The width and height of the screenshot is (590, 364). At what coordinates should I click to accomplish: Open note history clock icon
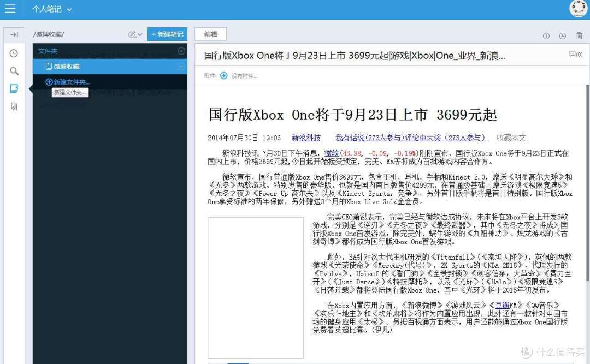point(563,35)
